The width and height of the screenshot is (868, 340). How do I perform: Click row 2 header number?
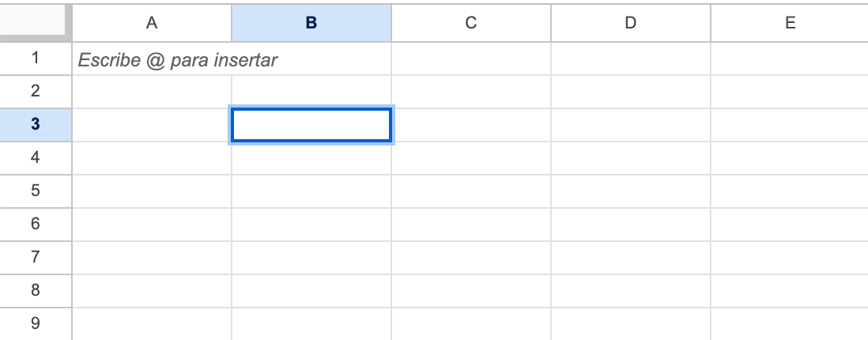click(x=36, y=92)
